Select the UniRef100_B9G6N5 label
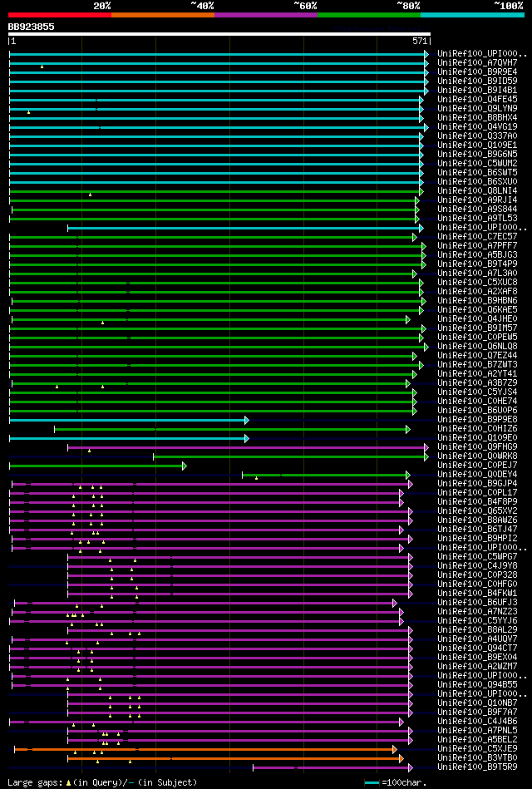The width and height of the screenshot is (532, 789). coord(478,154)
